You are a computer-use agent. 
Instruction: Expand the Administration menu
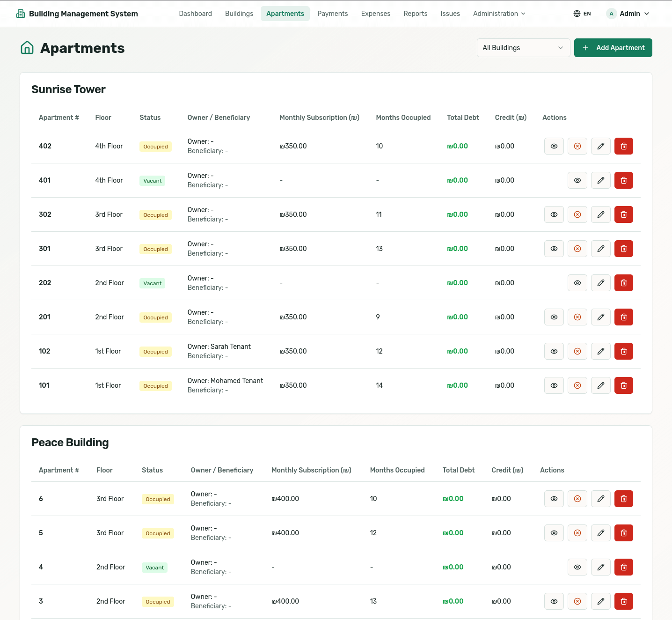[499, 14]
